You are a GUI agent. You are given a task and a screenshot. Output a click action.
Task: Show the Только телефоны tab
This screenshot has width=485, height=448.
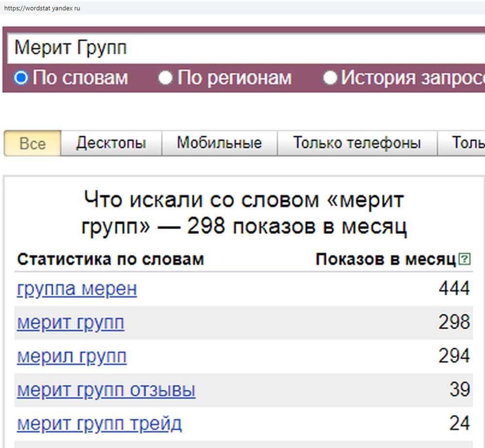(x=357, y=143)
